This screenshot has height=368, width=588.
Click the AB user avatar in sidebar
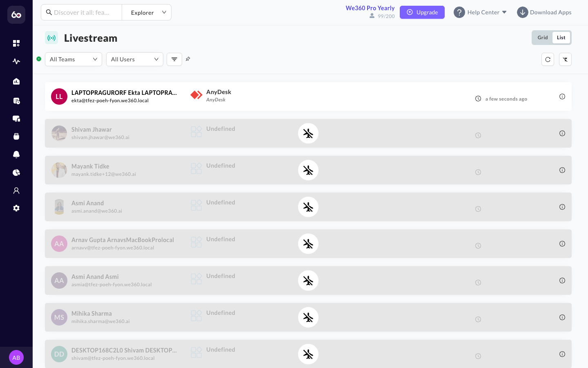coord(16,357)
